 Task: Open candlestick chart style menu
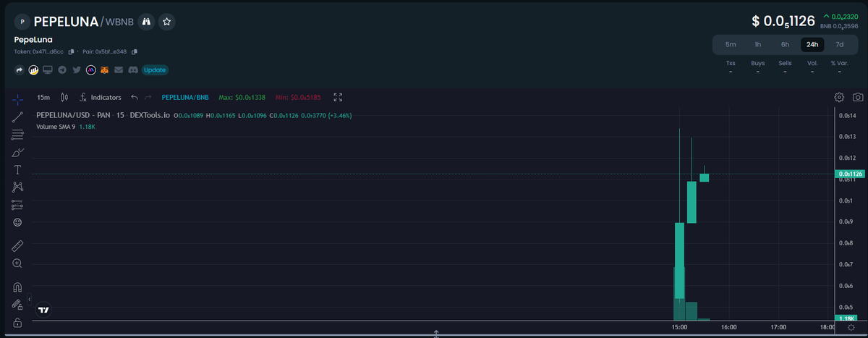64,97
